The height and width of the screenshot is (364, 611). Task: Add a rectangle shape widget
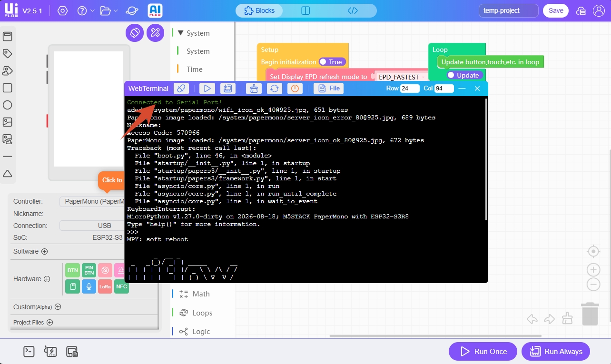pos(7,88)
